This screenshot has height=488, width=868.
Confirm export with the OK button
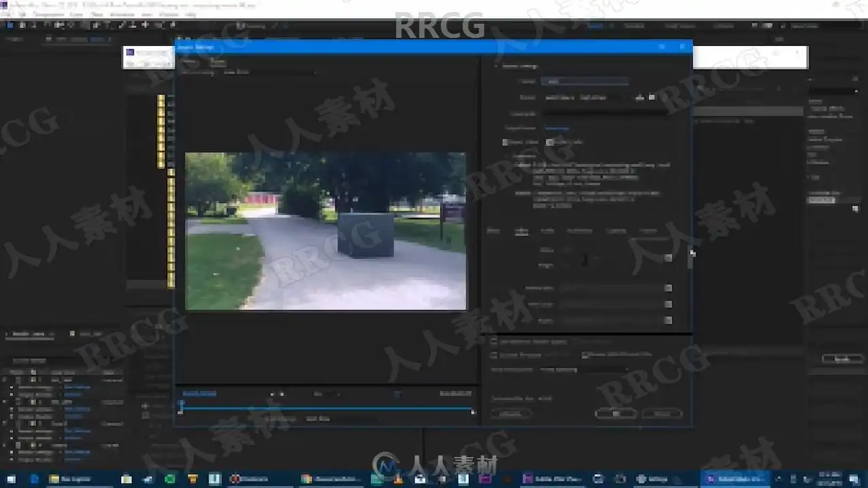point(616,413)
